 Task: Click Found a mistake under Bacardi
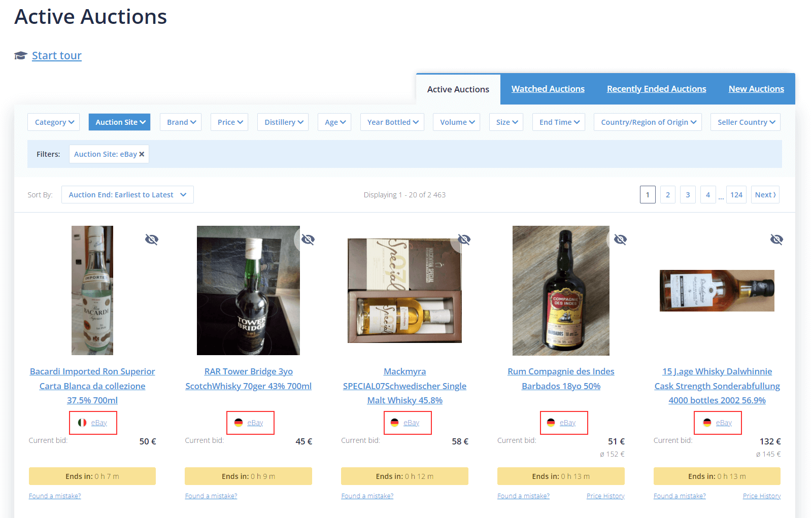point(55,496)
